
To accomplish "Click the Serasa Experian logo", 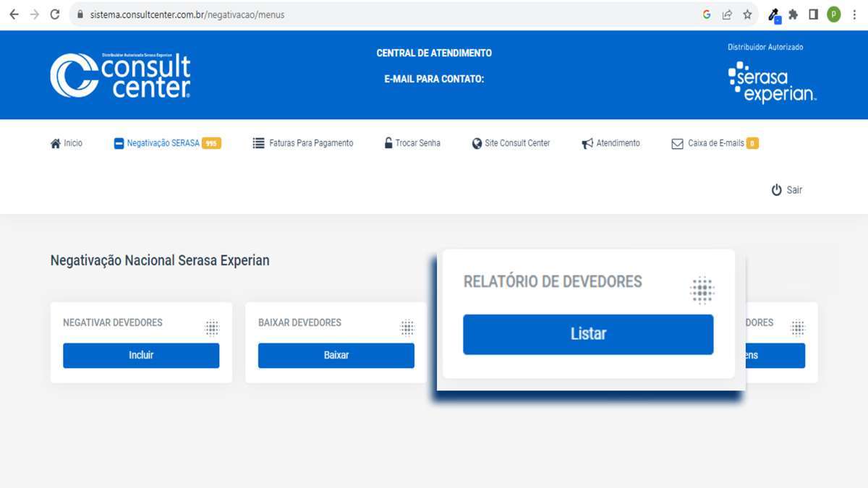I will point(772,82).
